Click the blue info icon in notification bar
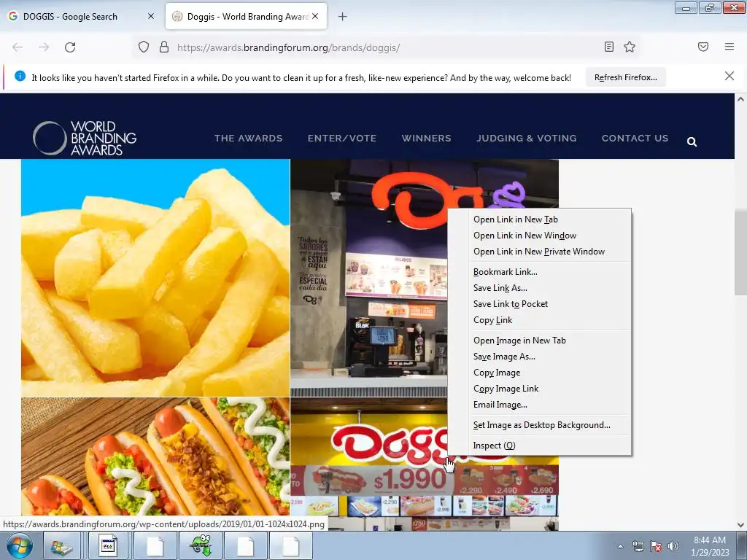Viewport: 747px width, 560px height. (x=20, y=76)
